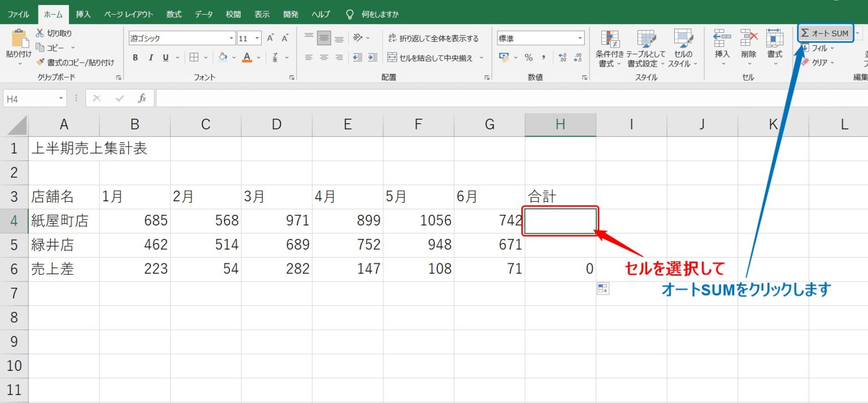Toggle Underline formatting
This screenshot has height=403, width=868.
166,57
